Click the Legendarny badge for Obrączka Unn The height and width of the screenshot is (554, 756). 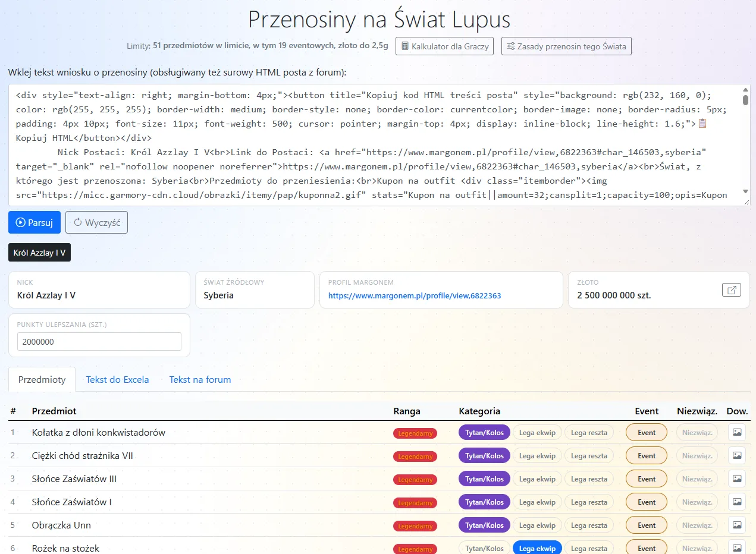415,526
